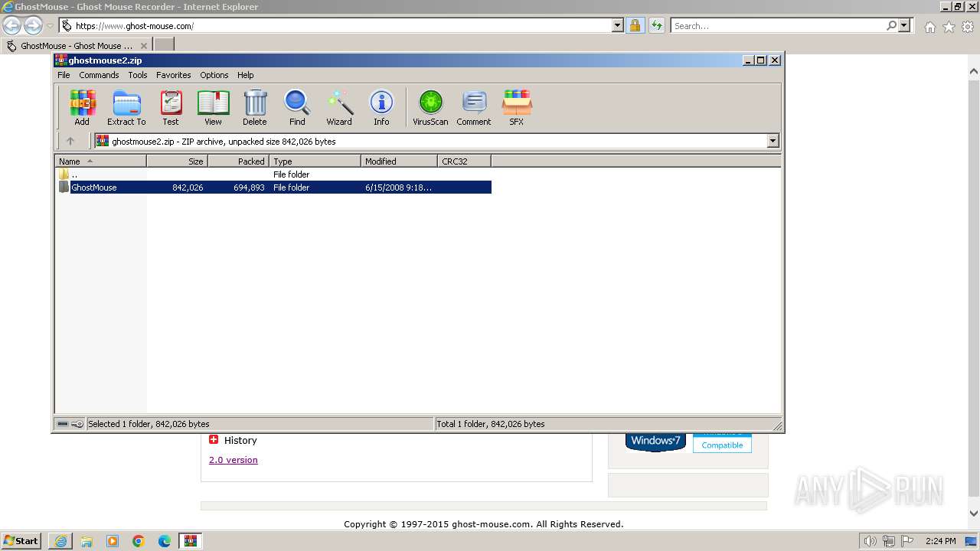This screenshot has height=551, width=980.
Task: Open the IE tools gear icon
Action: coord(968,27)
